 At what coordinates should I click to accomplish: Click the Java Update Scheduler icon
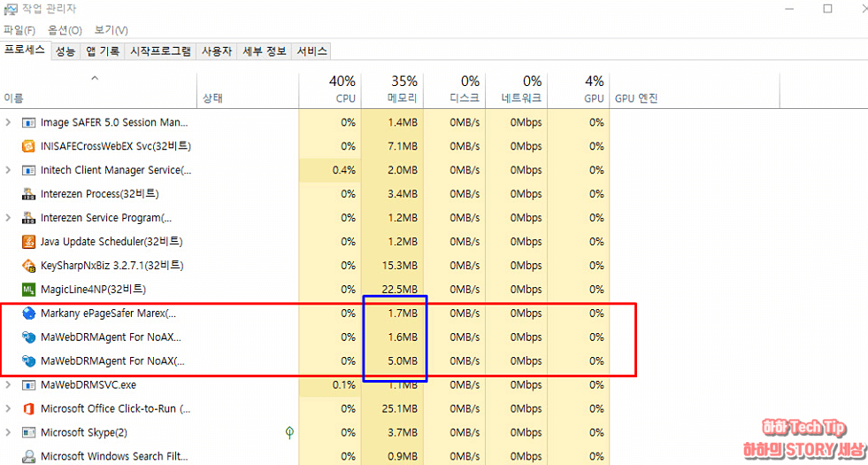28,242
